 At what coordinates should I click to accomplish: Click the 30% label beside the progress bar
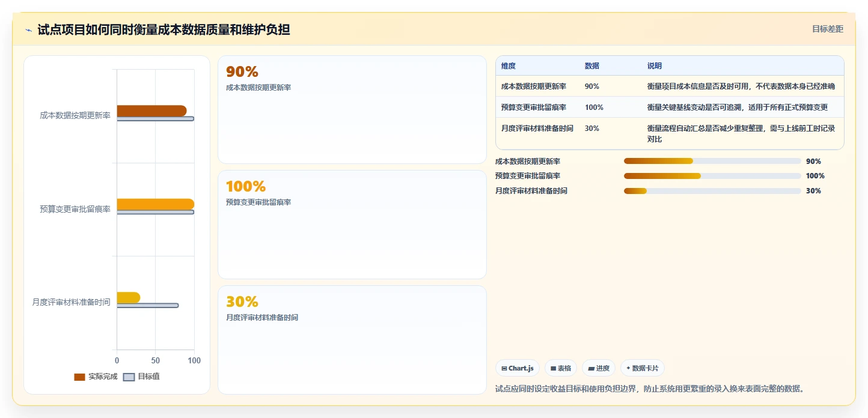(x=813, y=191)
